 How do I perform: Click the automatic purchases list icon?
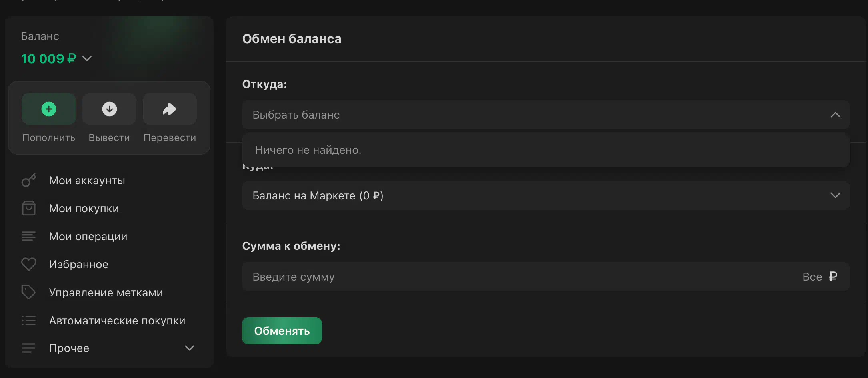29,320
